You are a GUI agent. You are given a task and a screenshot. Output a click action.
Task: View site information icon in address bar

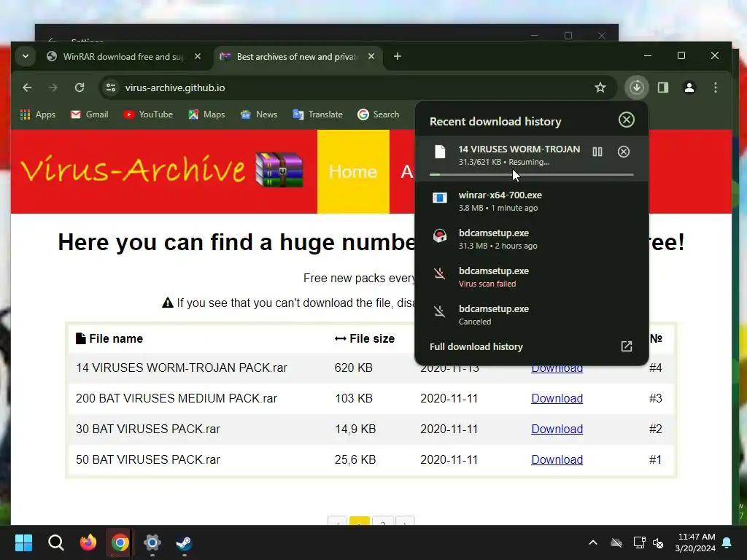click(111, 87)
